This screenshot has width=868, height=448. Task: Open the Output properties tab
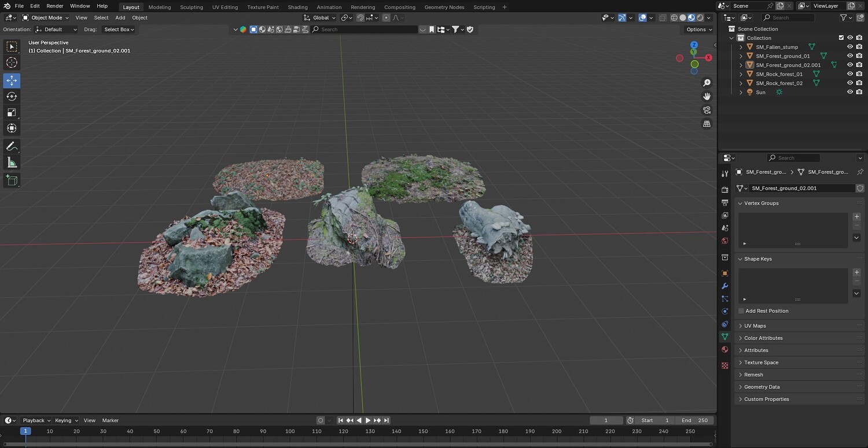pyautogui.click(x=724, y=202)
